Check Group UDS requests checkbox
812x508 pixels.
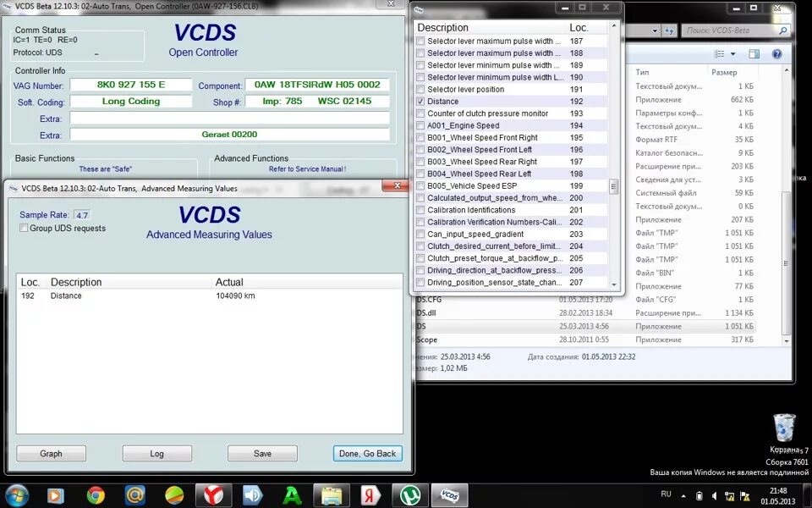[24, 228]
